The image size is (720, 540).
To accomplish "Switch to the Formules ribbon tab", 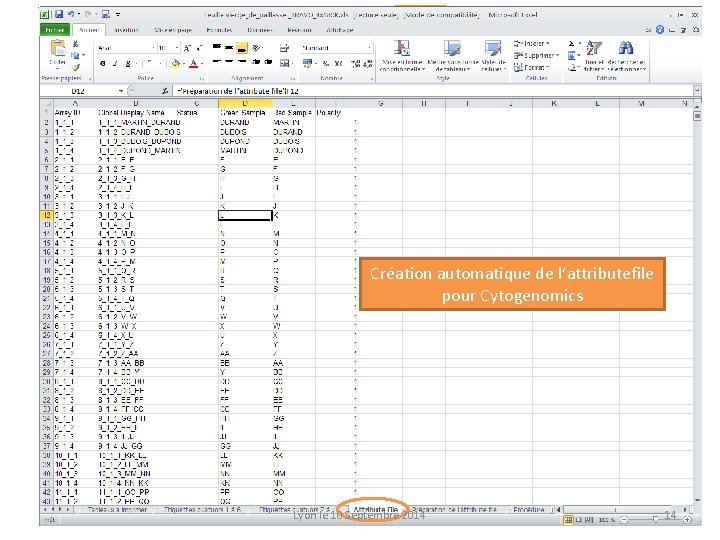I will [219, 30].
